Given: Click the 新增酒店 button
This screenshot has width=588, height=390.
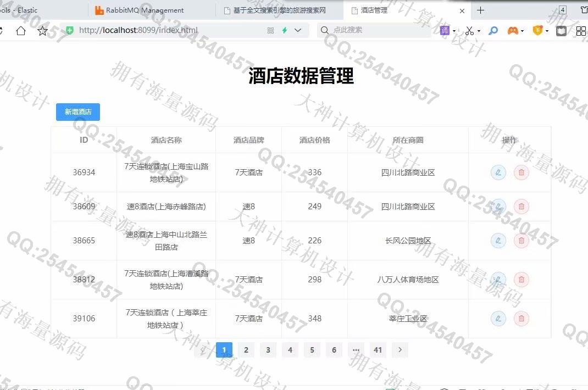Looking at the screenshot, I should [78, 112].
